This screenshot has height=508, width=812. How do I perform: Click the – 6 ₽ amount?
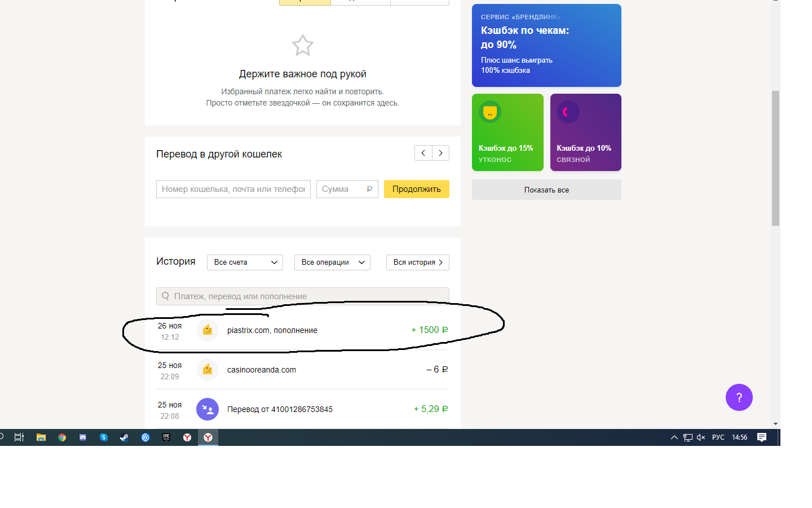437,370
